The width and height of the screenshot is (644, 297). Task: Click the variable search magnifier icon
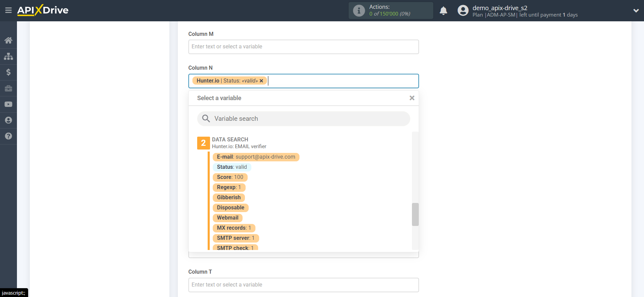click(x=206, y=118)
